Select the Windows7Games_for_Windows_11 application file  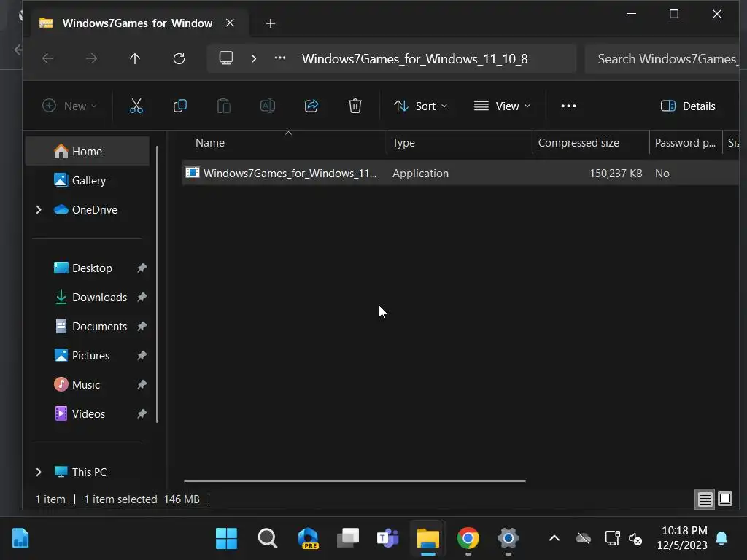click(x=460, y=173)
